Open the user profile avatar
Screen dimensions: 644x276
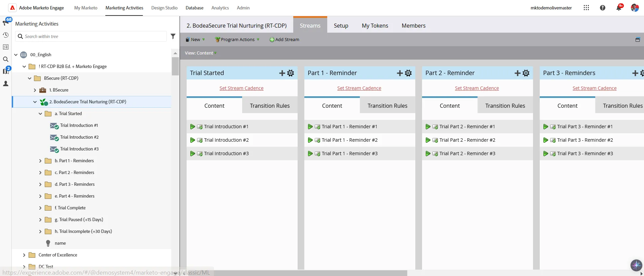tap(635, 8)
